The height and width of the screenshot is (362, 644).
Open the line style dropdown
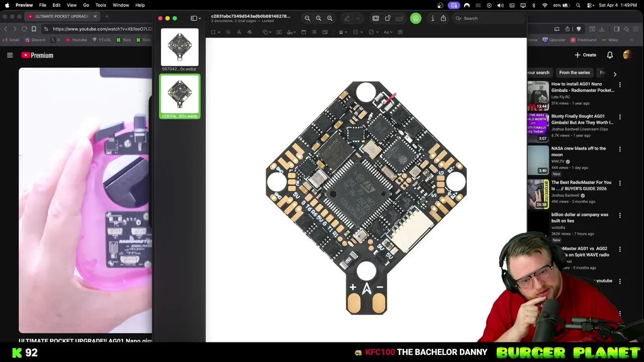click(343, 32)
